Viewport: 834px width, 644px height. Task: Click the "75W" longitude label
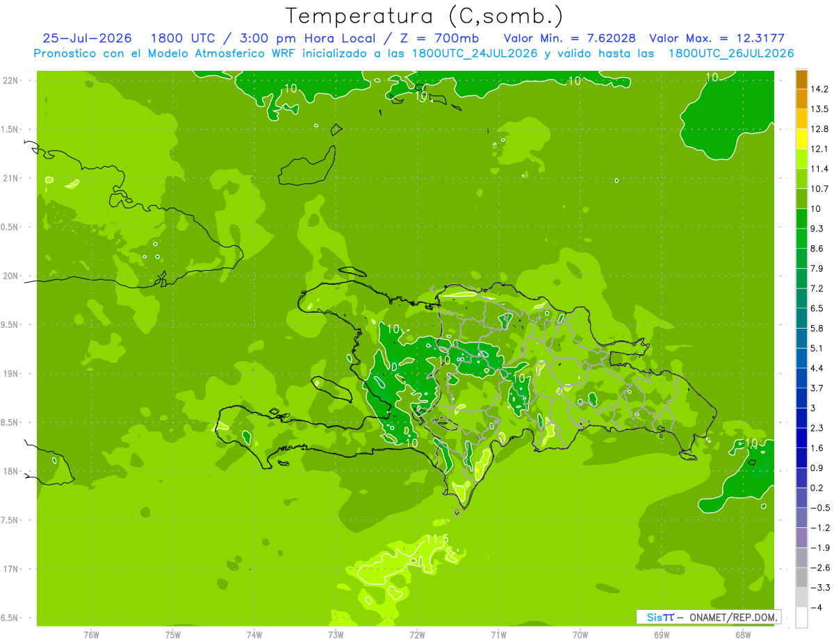point(173,634)
